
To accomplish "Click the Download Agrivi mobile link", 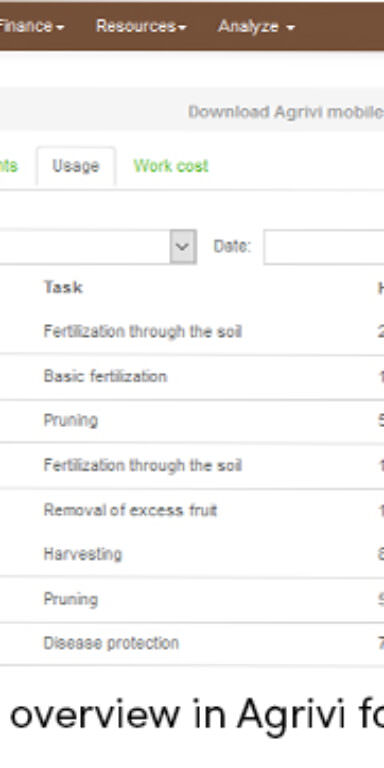I will tap(286, 112).
